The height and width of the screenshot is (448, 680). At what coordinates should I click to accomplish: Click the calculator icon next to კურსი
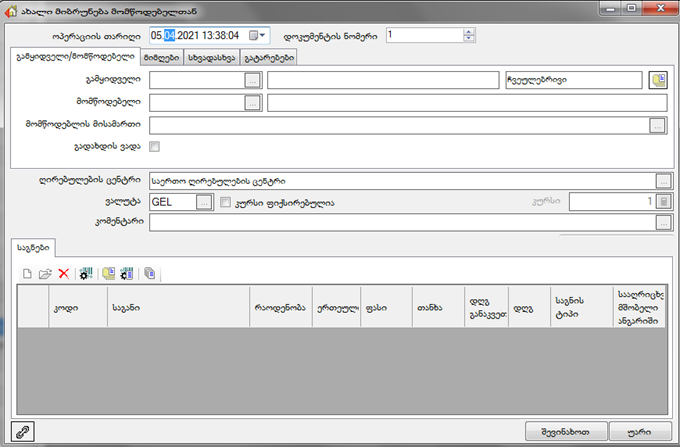click(662, 202)
